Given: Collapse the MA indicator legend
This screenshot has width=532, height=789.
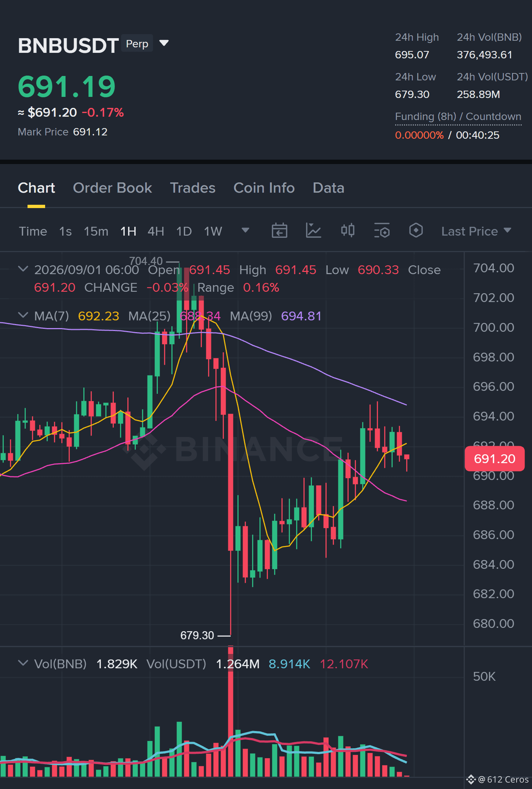Looking at the screenshot, I should click(x=23, y=315).
